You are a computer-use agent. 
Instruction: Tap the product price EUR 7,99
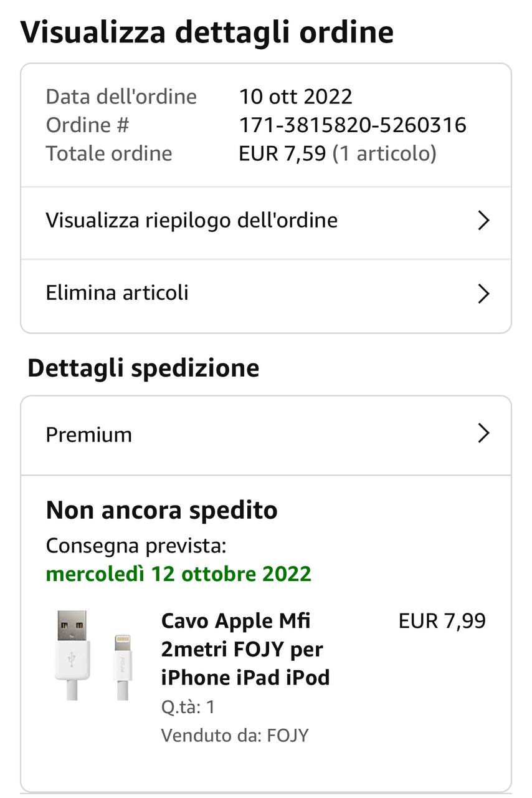click(x=442, y=621)
